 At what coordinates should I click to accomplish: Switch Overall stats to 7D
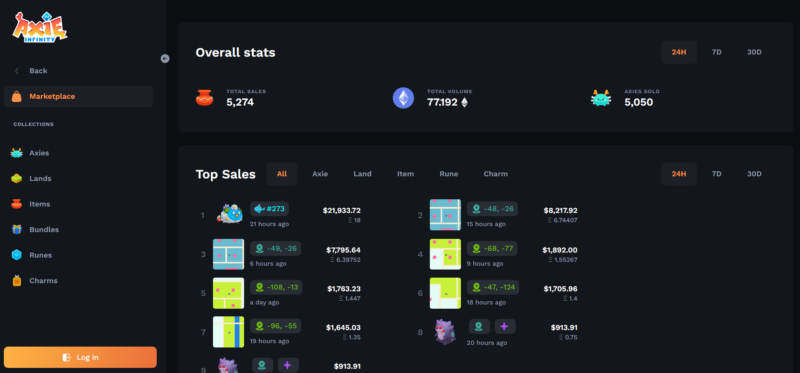[716, 52]
